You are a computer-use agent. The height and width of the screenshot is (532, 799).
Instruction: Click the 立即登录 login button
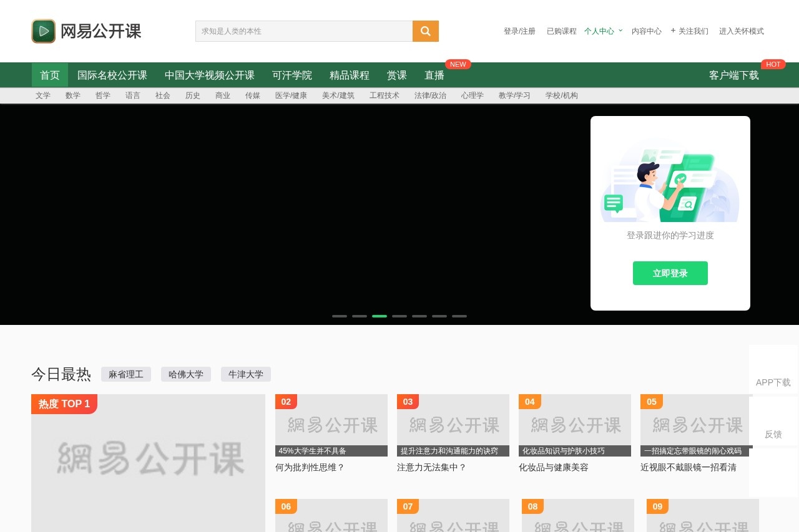click(x=670, y=273)
